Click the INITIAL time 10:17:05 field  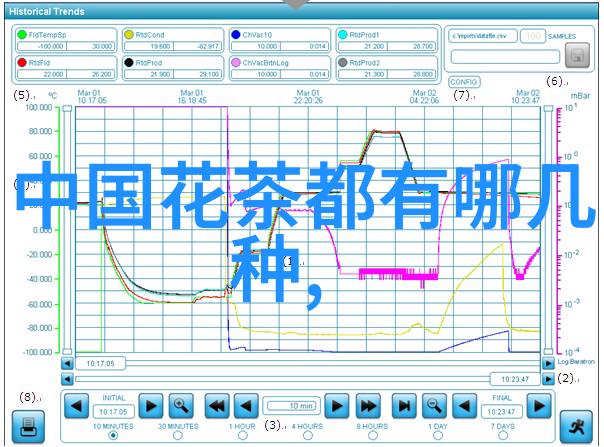(113, 411)
